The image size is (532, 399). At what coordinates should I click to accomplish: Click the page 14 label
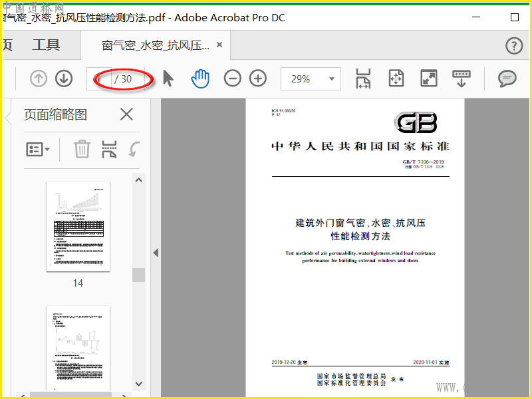click(78, 283)
